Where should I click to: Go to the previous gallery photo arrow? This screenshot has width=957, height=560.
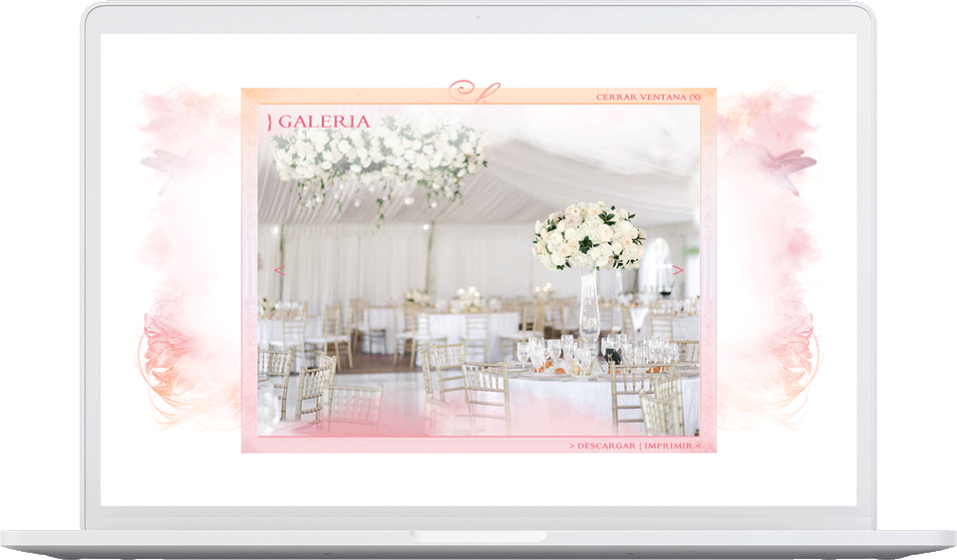(279, 270)
